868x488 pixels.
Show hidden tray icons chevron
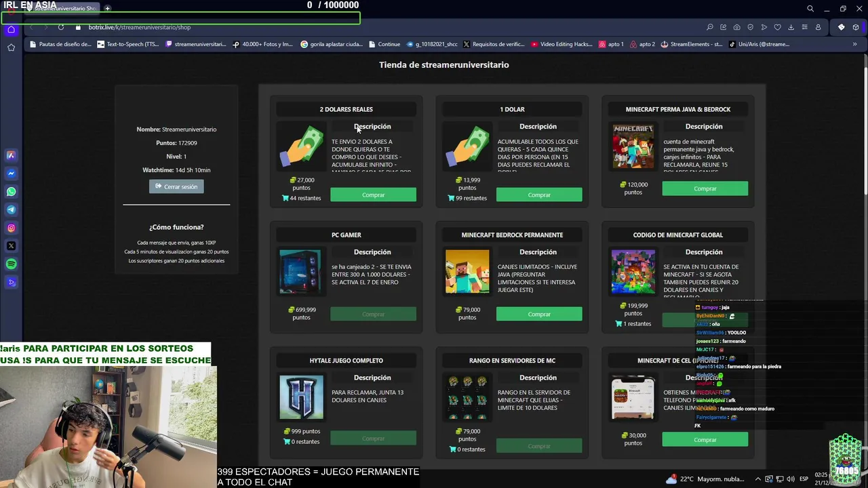758,479
